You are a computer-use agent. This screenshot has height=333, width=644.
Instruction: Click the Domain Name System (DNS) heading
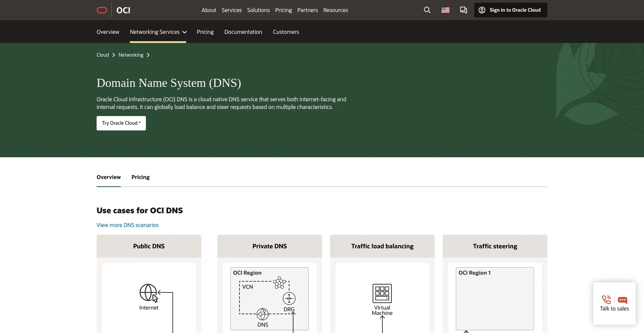pos(169,83)
